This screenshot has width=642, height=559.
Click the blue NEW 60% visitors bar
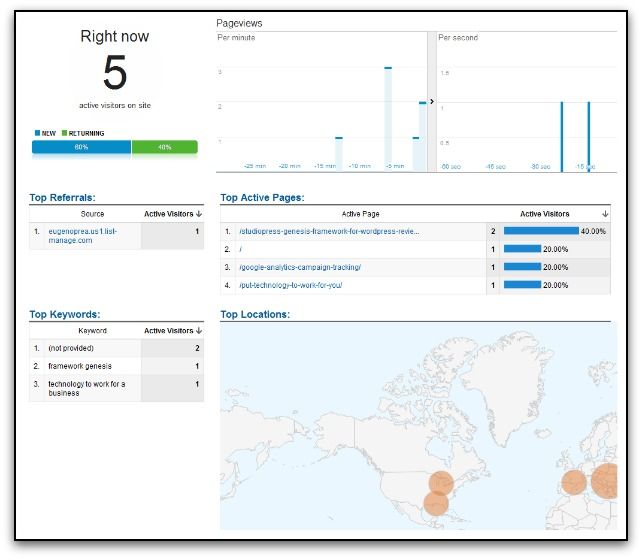(81, 147)
